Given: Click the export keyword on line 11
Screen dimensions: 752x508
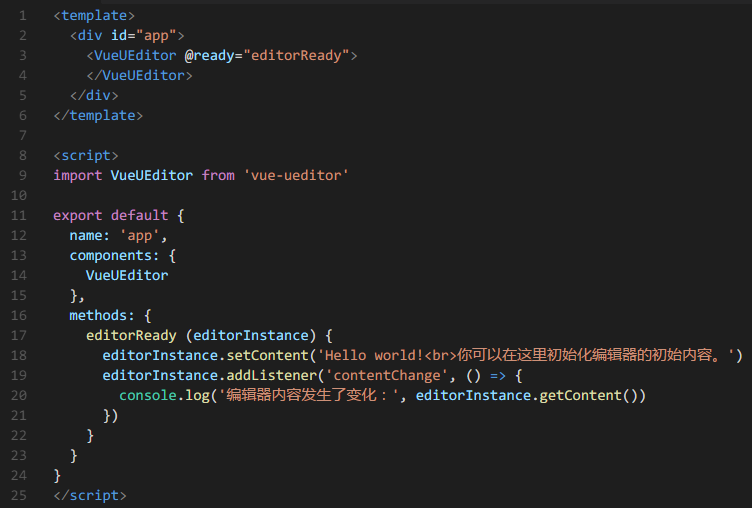Looking at the screenshot, I should [x=78, y=215].
